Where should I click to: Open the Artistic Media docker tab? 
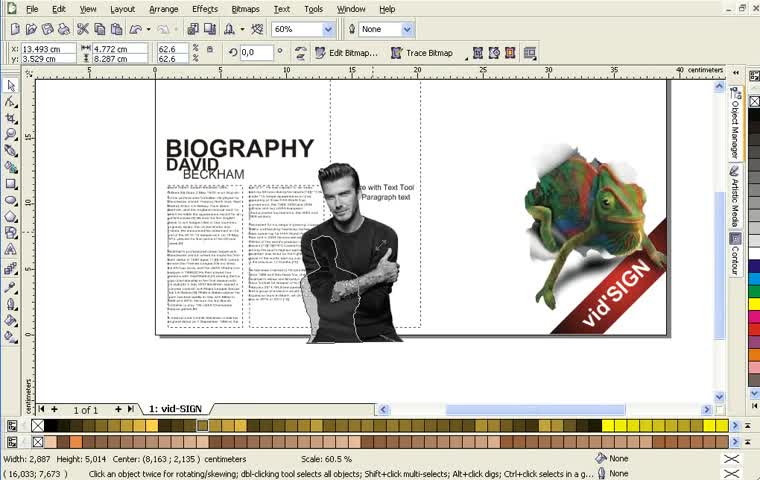point(736,197)
